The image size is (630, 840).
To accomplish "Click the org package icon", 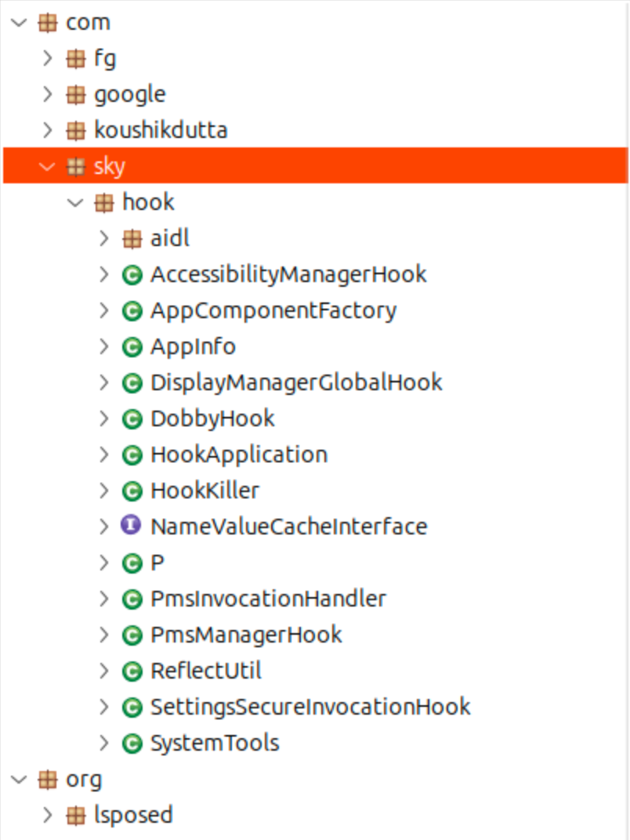I will (x=46, y=779).
